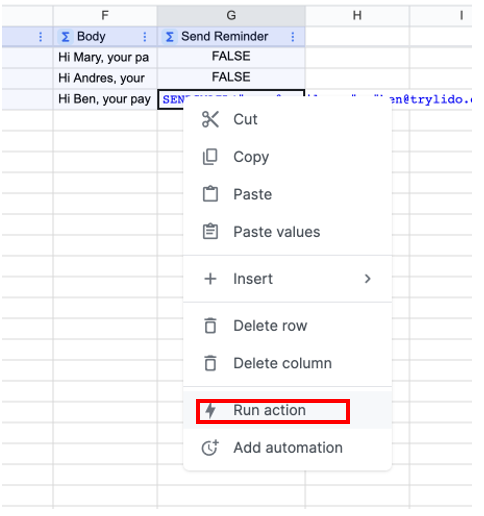Select Paste values menu entry
Screen dimensions: 484x516
pyautogui.click(x=287, y=232)
